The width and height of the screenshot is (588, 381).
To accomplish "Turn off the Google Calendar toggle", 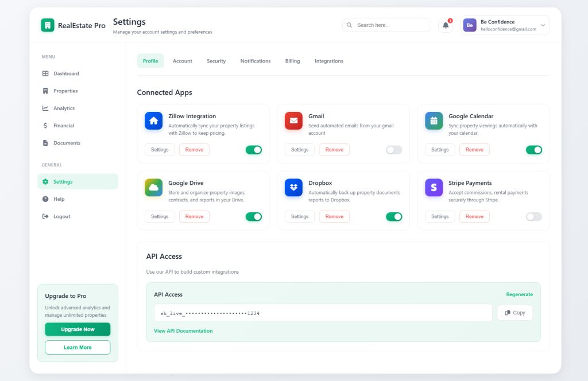I will pyautogui.click(x=534, y=150).
